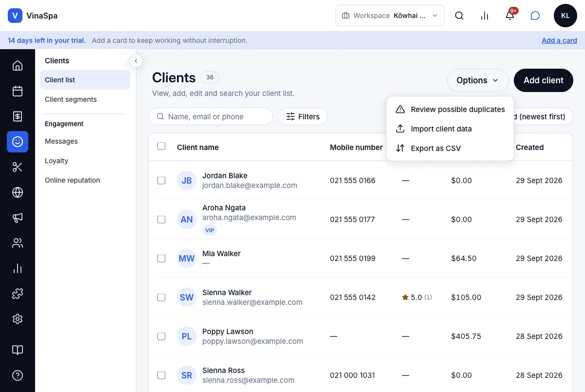Click the Add a card link

559,40
